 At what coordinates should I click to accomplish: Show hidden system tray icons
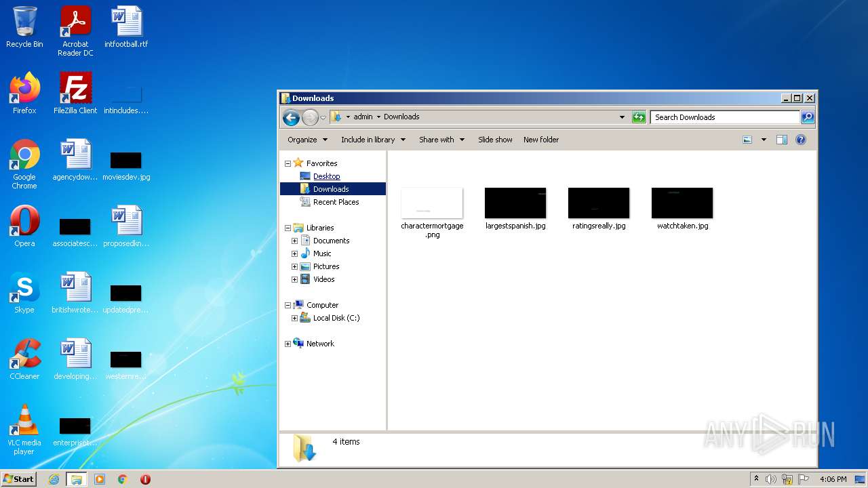click(x=756, y=479)
